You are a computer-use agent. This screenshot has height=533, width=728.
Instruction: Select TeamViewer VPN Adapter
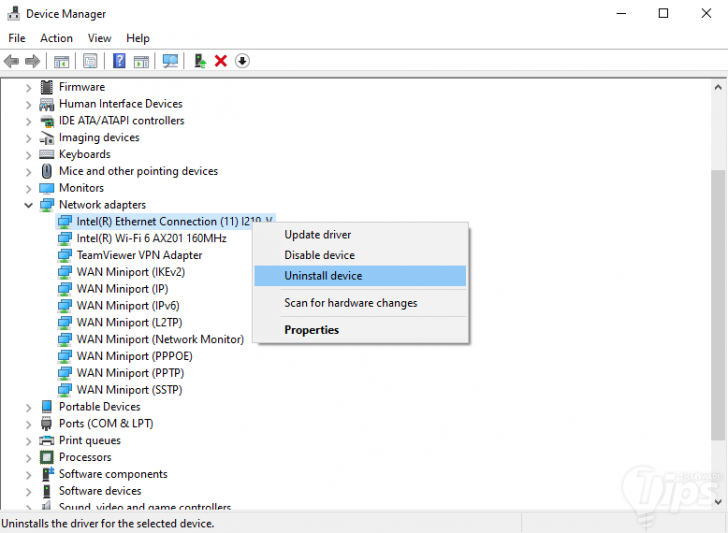139,255
